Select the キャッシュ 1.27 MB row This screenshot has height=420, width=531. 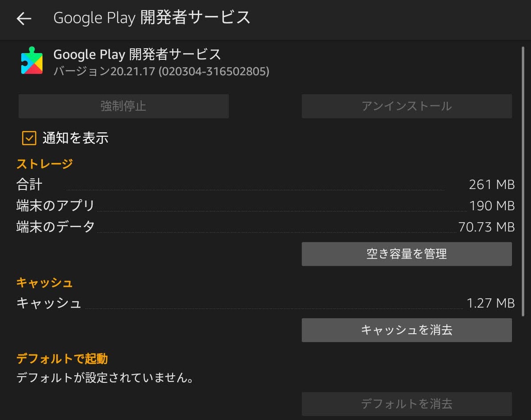[x=265, y=303]
